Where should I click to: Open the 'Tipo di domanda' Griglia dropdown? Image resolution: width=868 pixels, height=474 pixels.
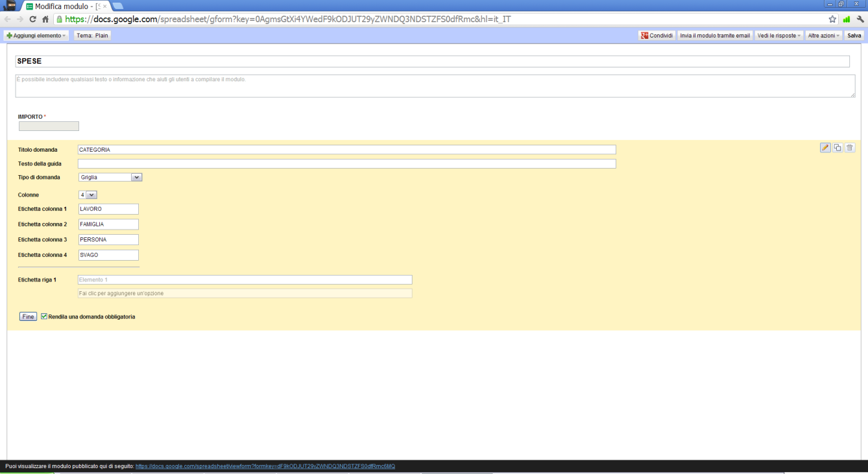[110, 177]
